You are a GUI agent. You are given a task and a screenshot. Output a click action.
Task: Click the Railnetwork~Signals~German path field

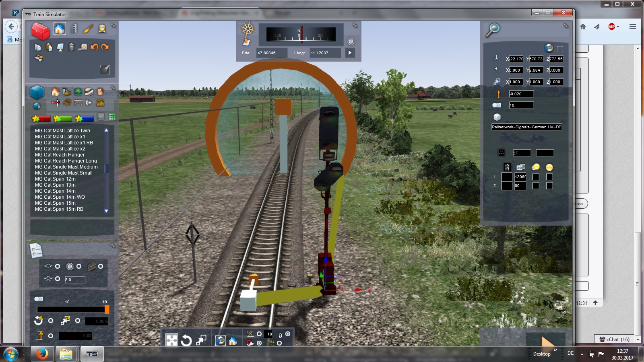pyautogui.click(x=526, y=127)
